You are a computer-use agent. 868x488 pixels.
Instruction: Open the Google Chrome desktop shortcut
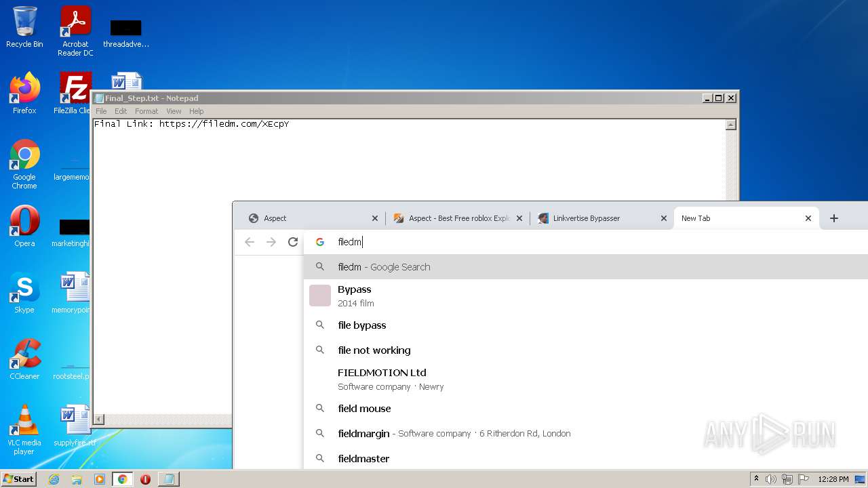[24, 165]
